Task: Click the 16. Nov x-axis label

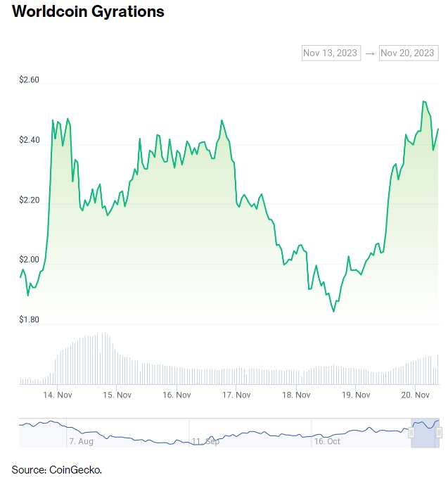Action: (x=177, y=395)
